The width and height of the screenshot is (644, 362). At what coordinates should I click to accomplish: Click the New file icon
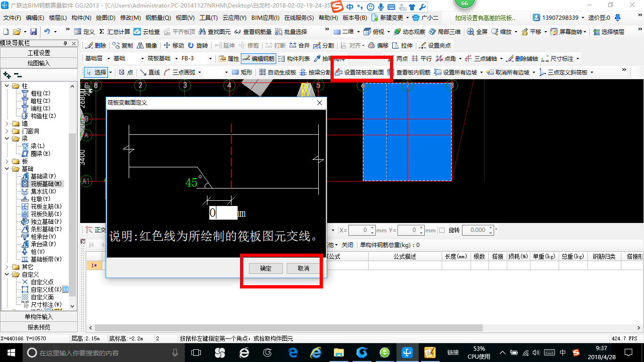coord(6,32)
